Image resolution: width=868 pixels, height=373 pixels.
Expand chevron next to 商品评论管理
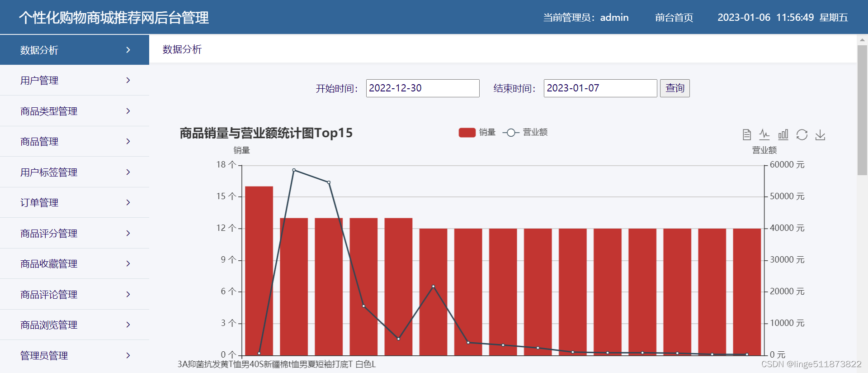[x=128, y=294]
